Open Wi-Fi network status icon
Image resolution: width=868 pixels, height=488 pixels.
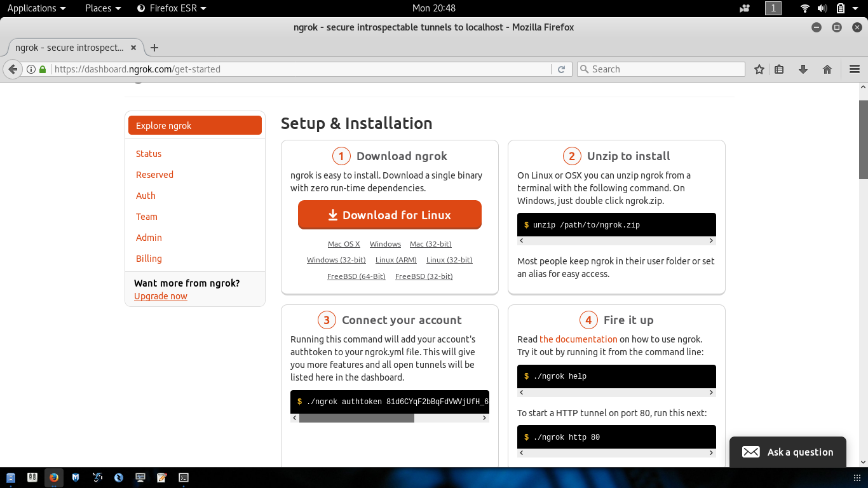pos(805,8)
